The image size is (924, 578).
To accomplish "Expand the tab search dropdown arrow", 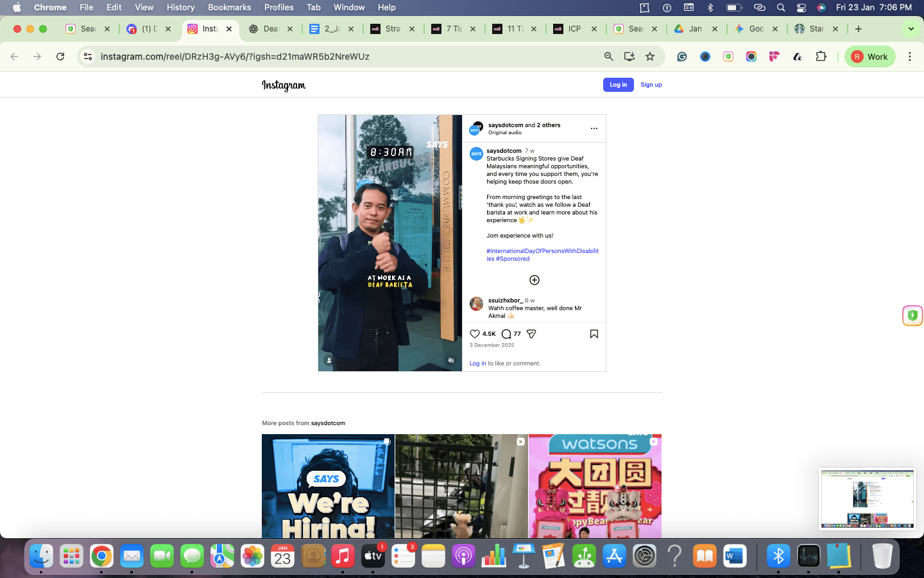I will 911,29.
